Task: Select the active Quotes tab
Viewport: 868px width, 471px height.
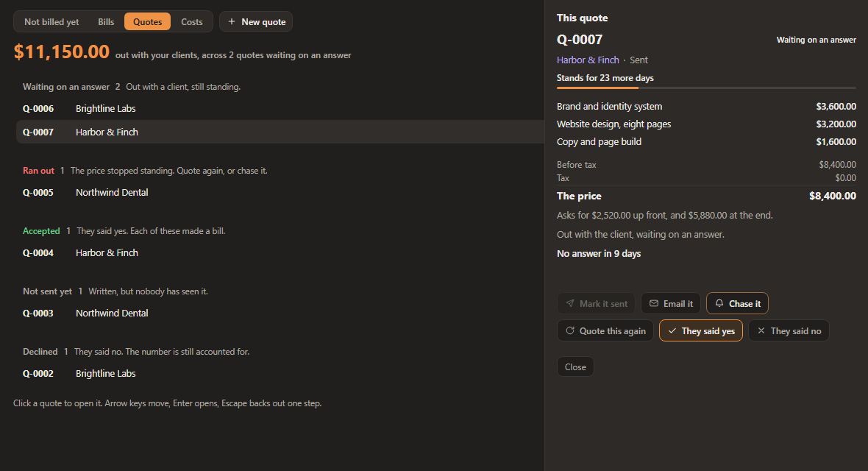Action: pyautogui.click(x=148, y=21)
